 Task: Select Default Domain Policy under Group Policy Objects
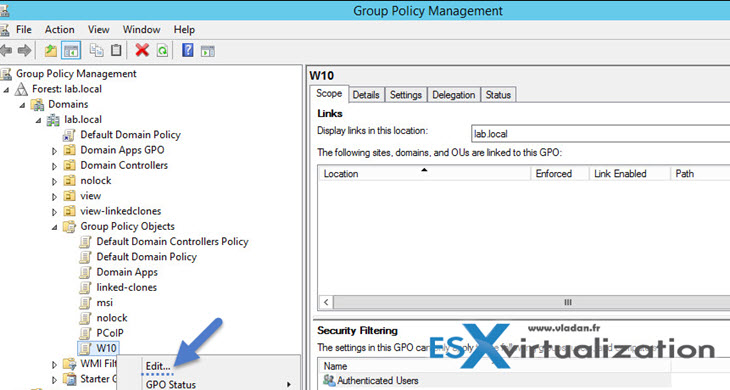click(147, 257)
